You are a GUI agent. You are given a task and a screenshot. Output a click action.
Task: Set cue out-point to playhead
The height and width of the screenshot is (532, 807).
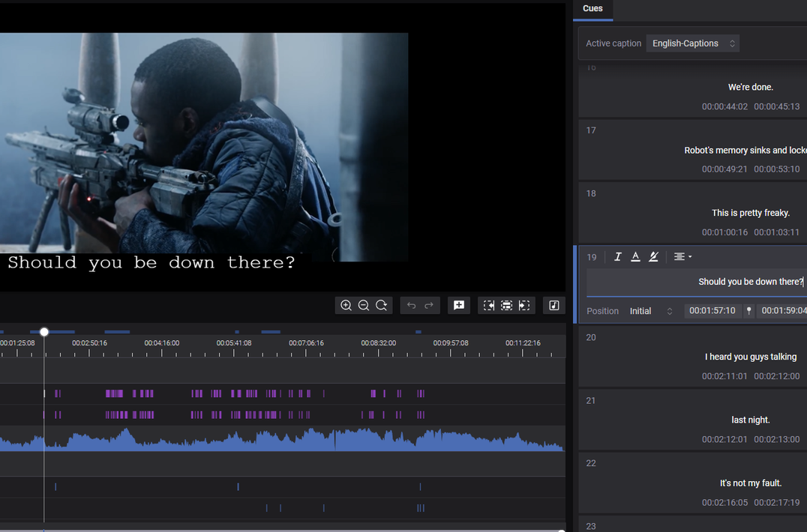524,305
